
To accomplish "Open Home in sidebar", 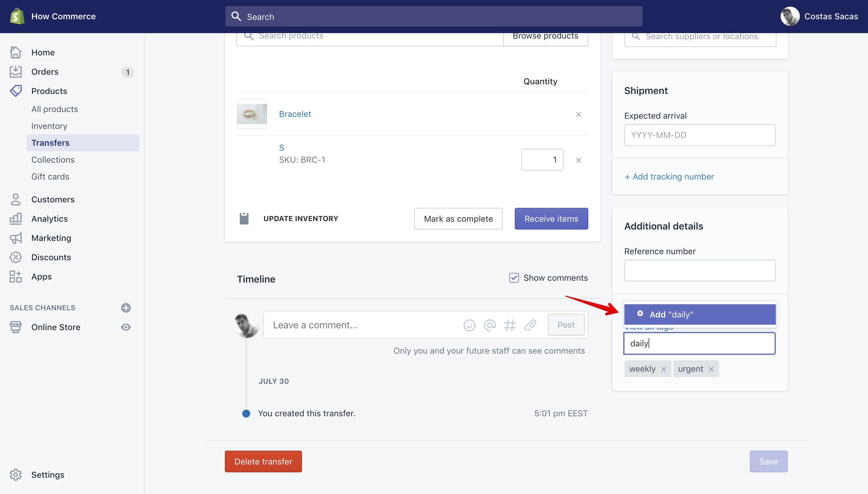I will click(x=43, y=52).
